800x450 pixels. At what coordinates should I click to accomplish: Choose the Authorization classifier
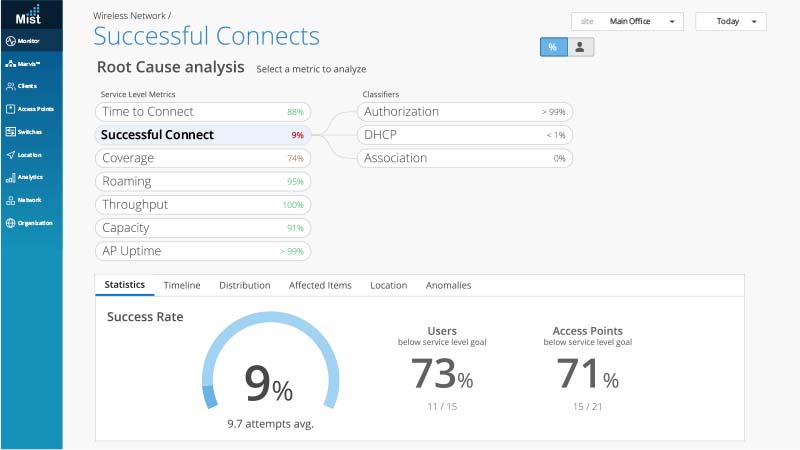tap(465, 112)
